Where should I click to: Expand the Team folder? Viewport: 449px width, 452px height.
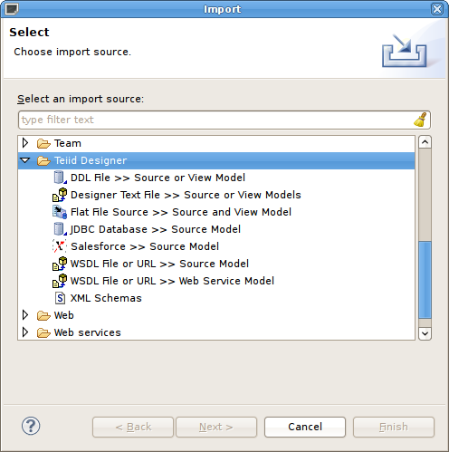click(x=25, y=143)
